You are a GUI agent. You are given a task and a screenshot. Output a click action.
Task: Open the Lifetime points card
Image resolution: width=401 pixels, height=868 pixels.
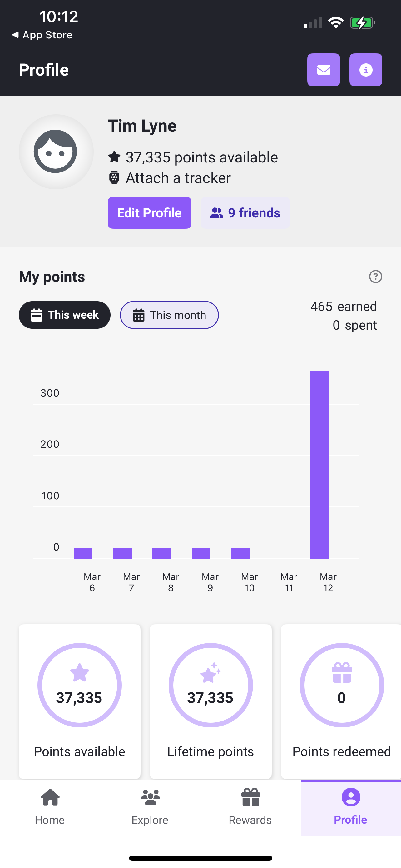(x=210, y=701)
